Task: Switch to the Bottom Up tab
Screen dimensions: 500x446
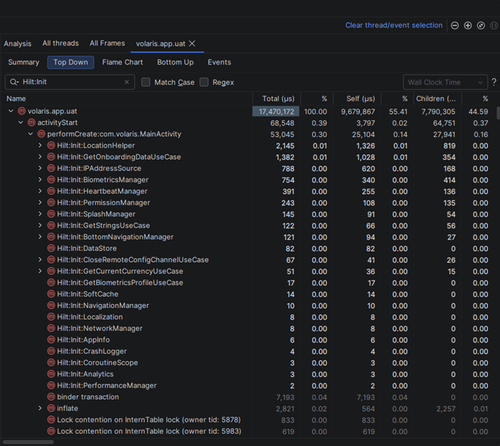Action: [175, 62]
